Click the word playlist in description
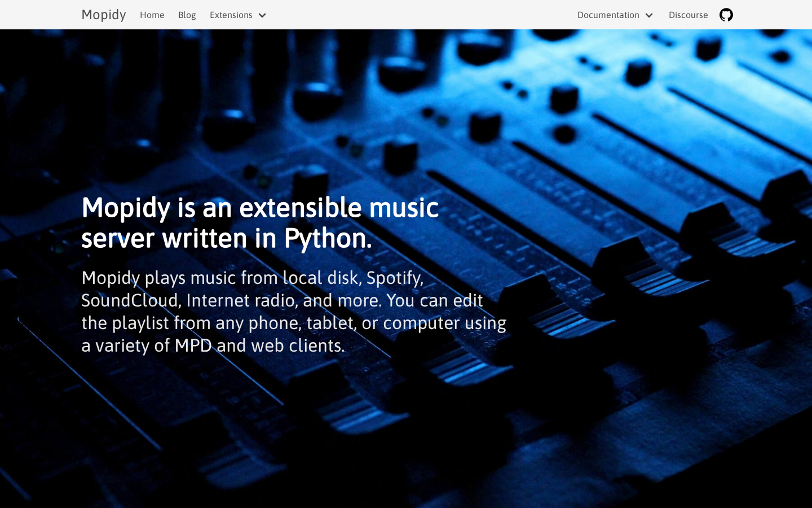Image resolution: width=812 pixels, height=508 pixels. click(x=140, y=323)
